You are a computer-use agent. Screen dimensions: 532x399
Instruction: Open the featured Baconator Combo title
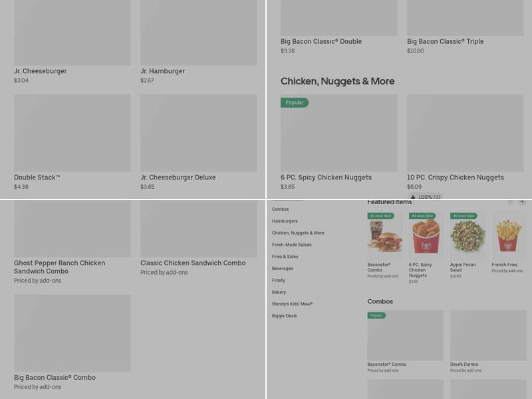click(x=379, y=267)
